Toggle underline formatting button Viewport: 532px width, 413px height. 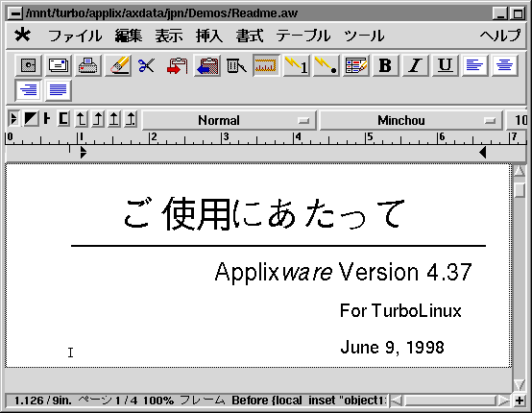[x=446, y=65]
